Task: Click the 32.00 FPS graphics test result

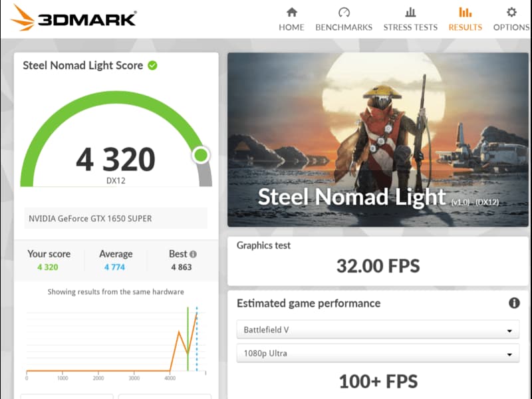Action: pos(378,265)
